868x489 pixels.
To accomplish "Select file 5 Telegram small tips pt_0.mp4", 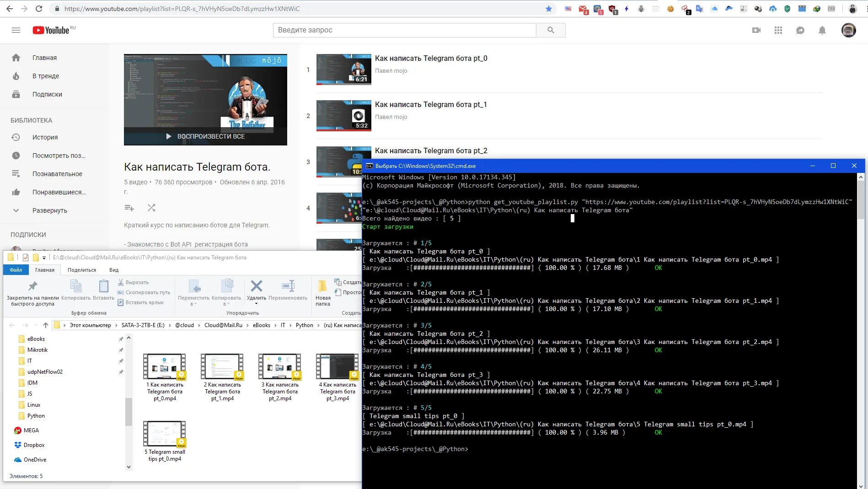I will tap(165, 442).
